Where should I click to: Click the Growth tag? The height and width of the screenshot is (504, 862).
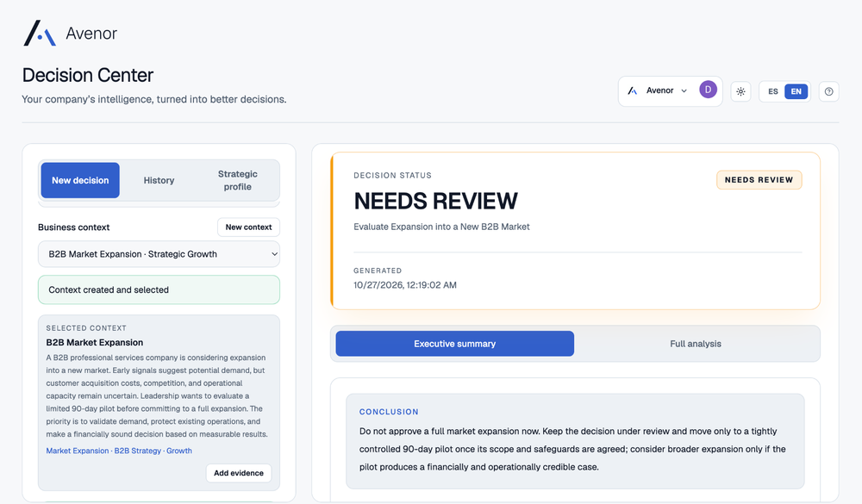(179, 451)
